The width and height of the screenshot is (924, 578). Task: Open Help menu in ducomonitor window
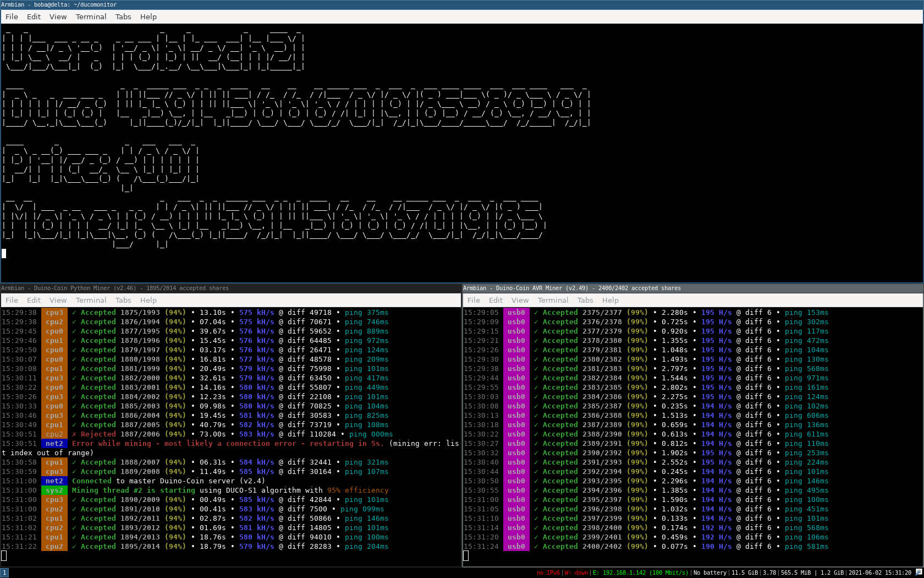(148, 17)
